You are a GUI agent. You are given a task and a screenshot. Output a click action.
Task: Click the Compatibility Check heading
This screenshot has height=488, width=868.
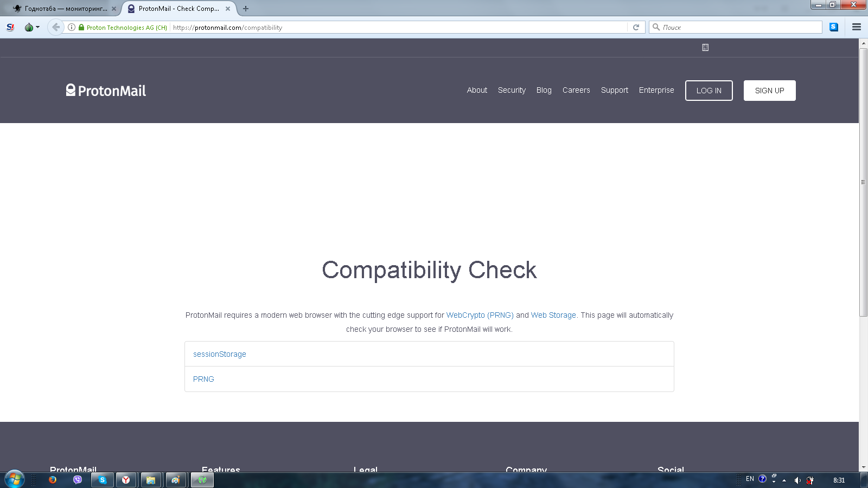429,270
